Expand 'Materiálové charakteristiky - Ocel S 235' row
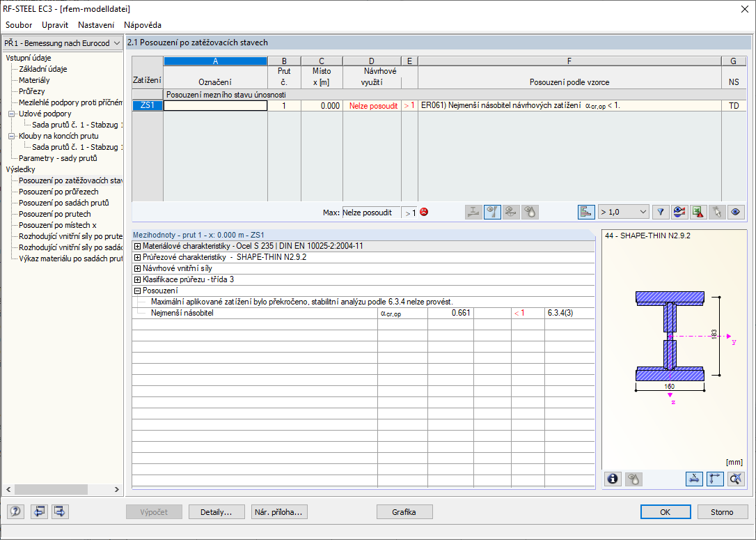 (137, 246)
